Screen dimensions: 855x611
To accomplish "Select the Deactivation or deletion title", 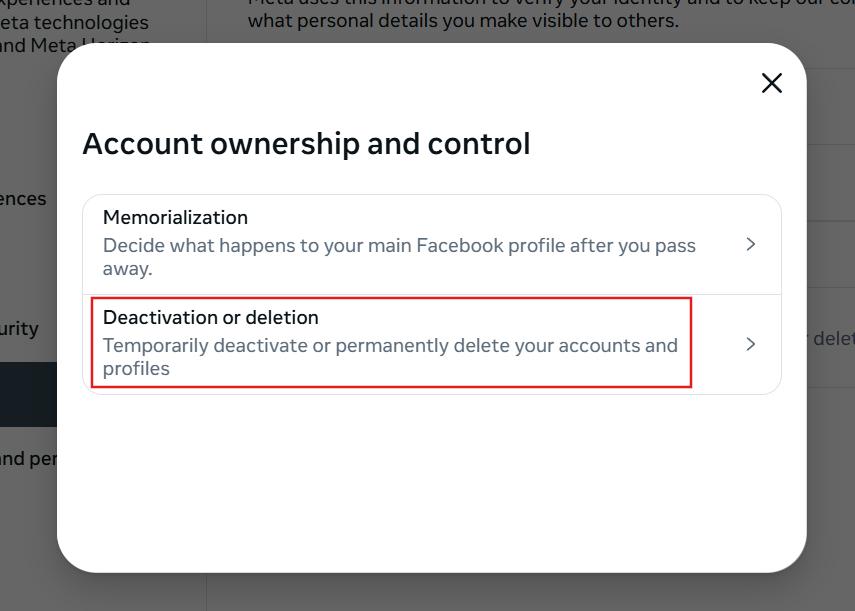I will click(211, 318).
